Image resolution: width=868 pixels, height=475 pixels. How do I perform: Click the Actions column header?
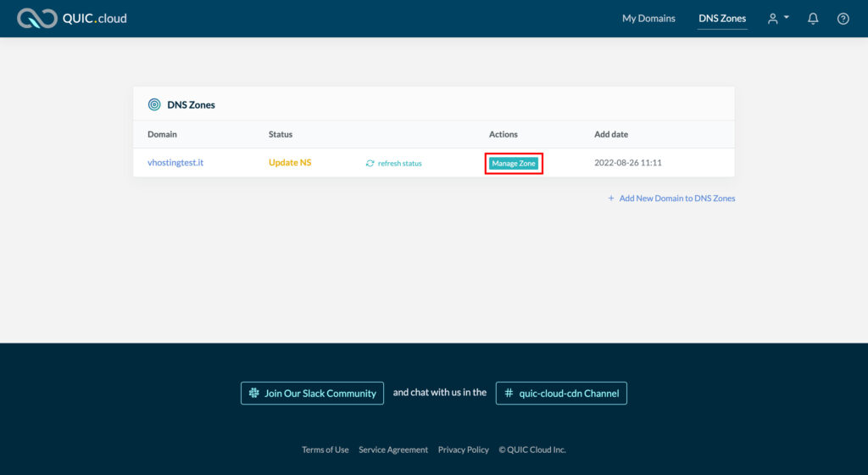pos(504,134)
